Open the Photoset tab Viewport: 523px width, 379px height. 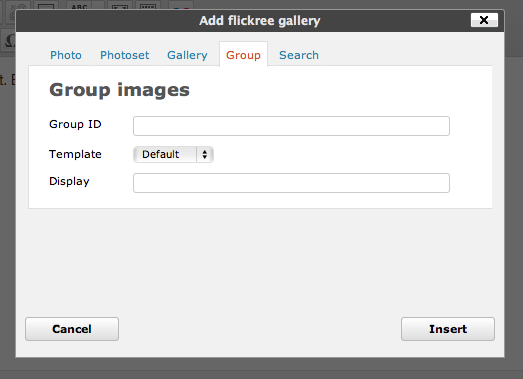(124, 55)
